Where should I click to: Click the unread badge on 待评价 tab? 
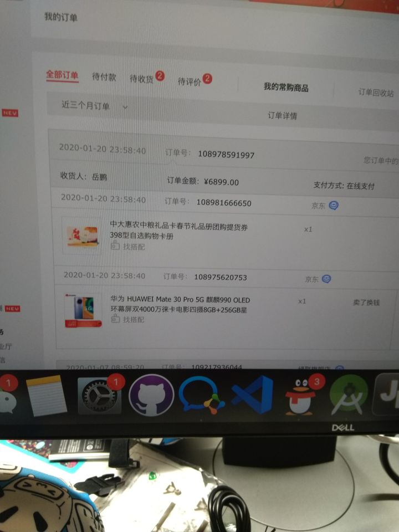[207, 79]
